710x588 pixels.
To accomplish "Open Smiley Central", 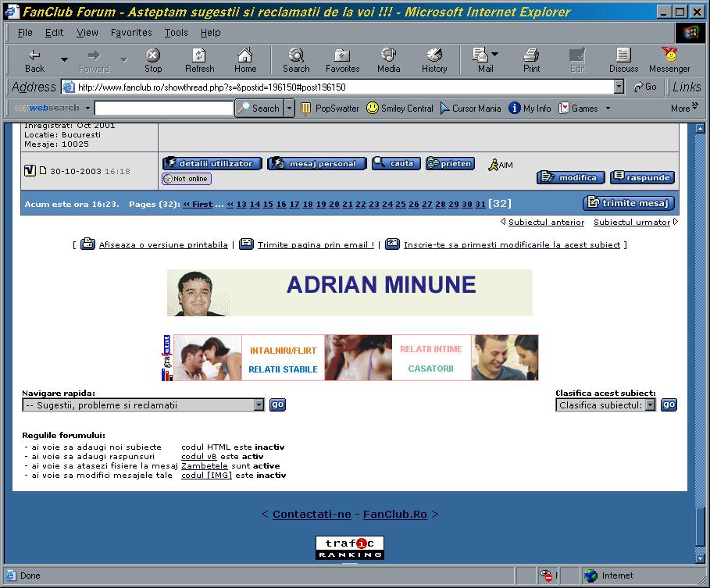I will [399, 109].
